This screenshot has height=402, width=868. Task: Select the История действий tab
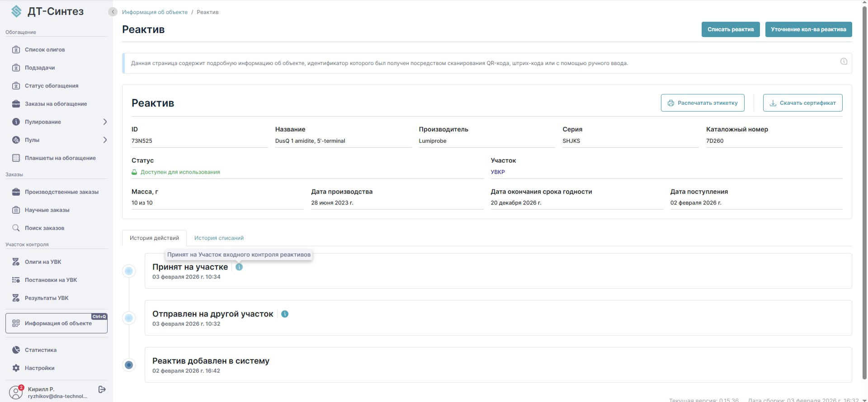(x=154, y=238)
